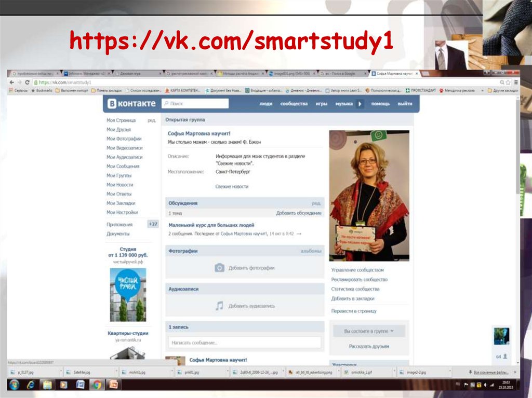Click Добавить обсуждение
This screenshot has height=398, width=532.
tap(299, 213)
